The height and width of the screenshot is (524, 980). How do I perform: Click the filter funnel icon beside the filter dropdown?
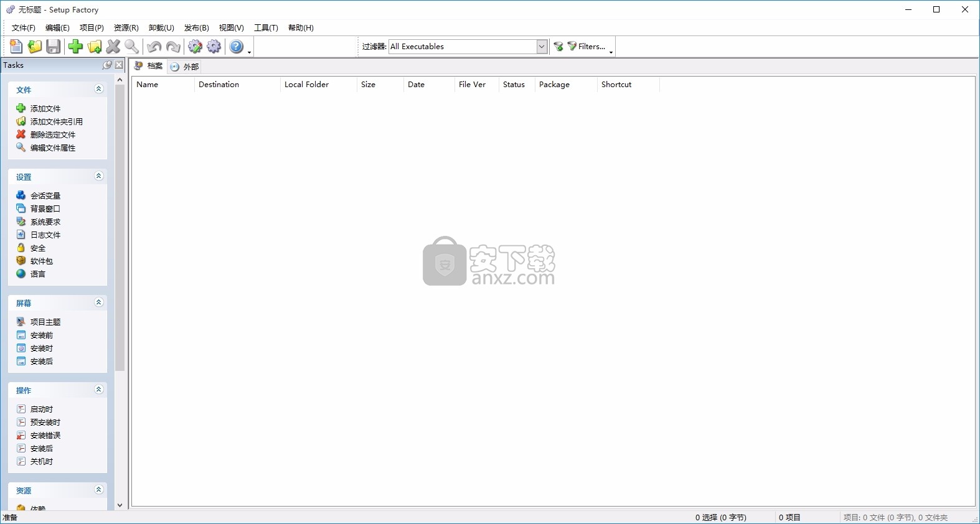[x=558, y=47]
